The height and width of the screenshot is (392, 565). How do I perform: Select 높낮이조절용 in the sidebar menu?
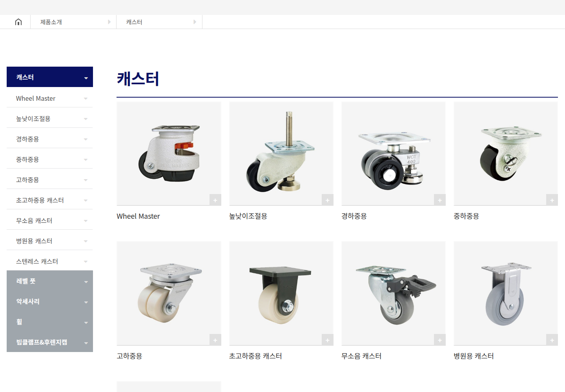50,118
